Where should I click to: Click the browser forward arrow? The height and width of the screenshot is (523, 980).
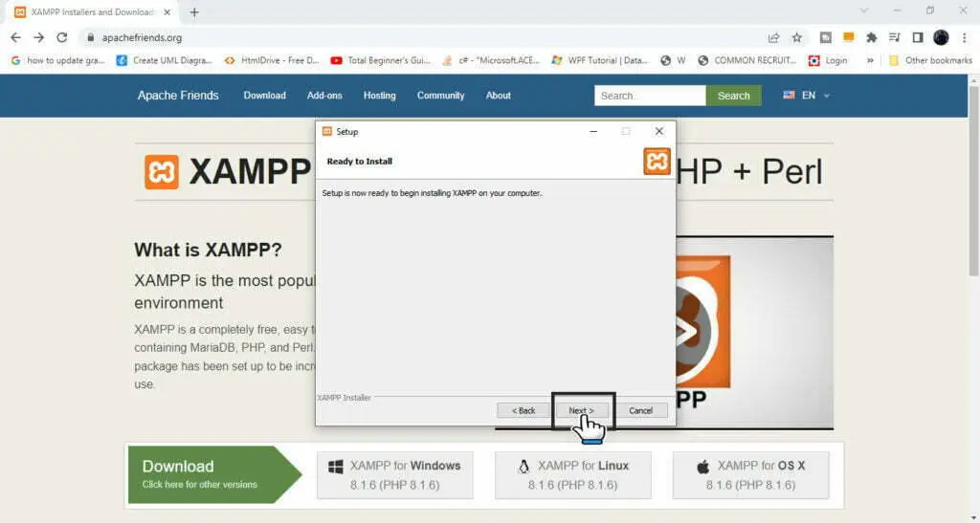(38, 37)
